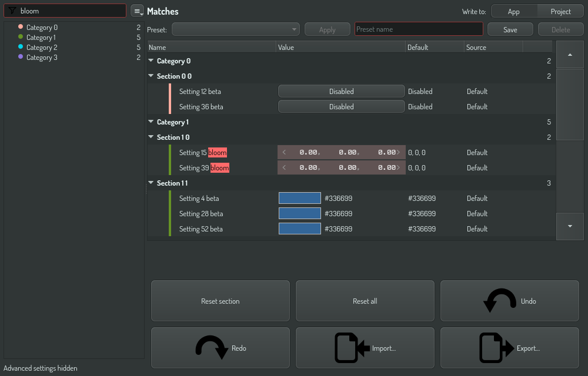Click the Import file icon

tap(352, 348)
